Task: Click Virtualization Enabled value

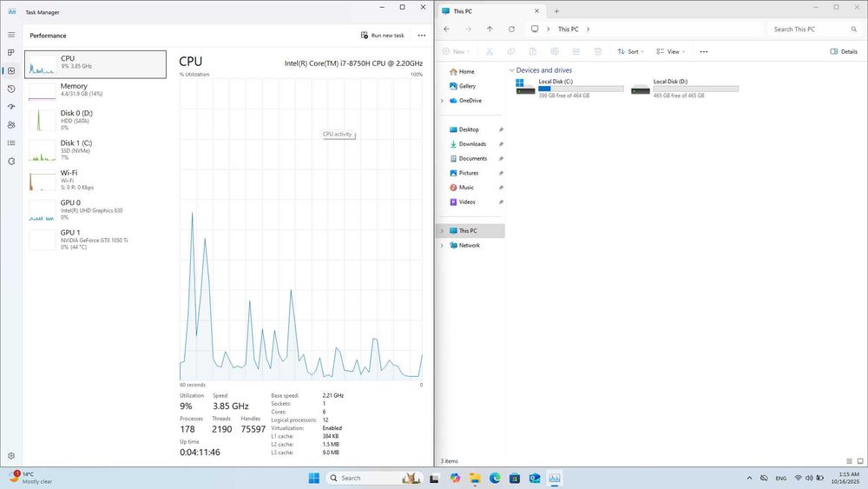Action: pos(332,428)
